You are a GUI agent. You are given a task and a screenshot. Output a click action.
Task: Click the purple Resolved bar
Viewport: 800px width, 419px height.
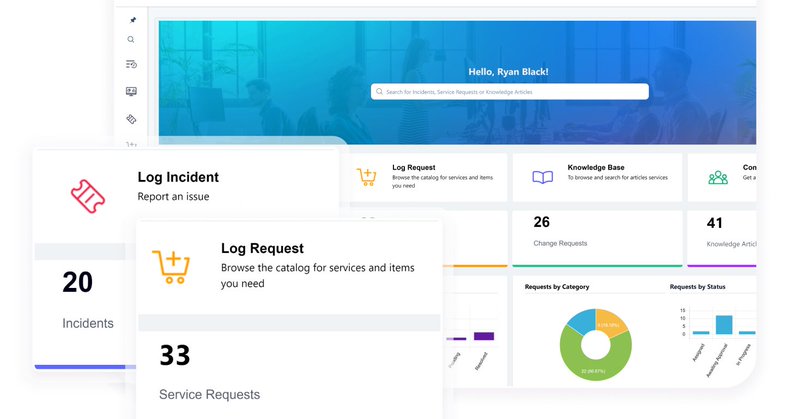point(484,336)
